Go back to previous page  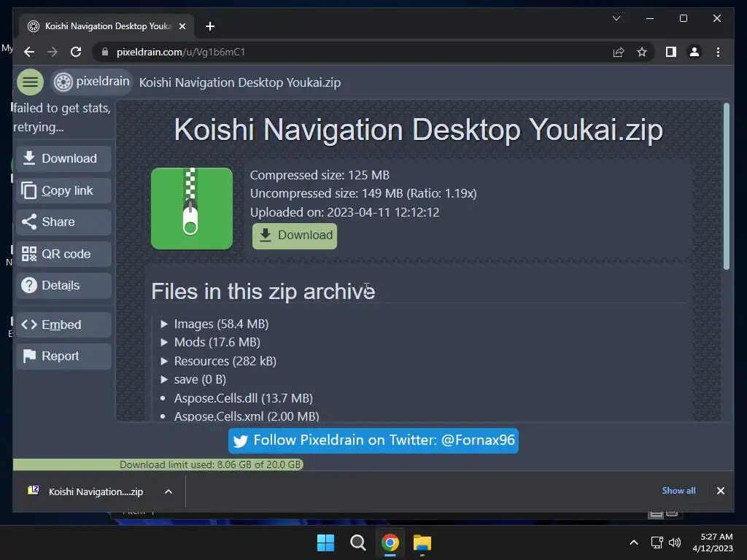tap(29, 52)
